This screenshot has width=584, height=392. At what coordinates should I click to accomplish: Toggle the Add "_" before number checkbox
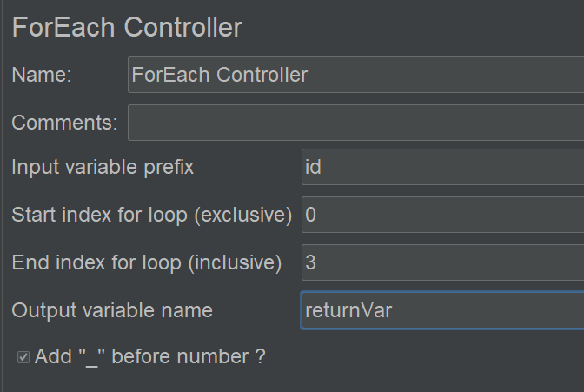pos(23,357)
